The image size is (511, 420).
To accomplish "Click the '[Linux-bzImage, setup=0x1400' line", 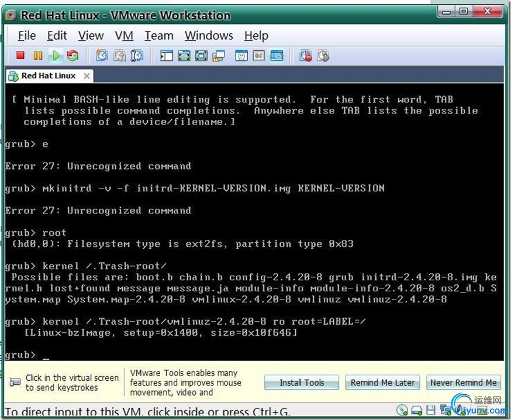I will 161,333.
